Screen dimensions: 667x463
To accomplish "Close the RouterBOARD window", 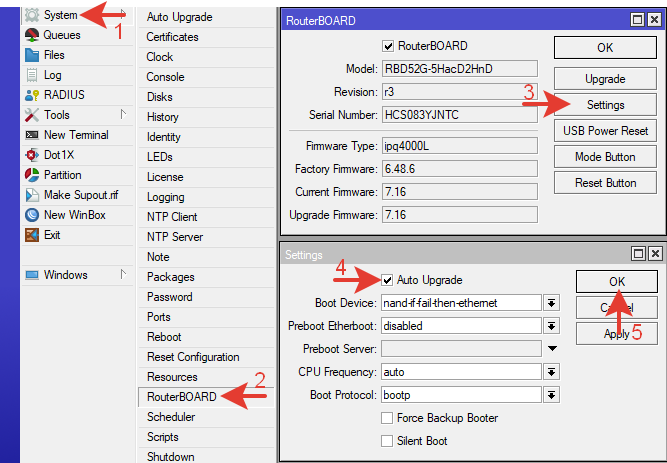I will [x=654, y=20].
